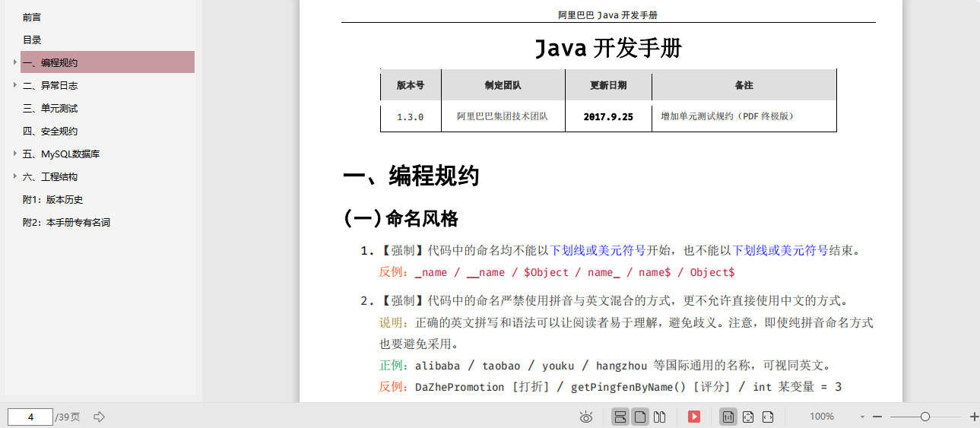Click the 版本号 table header
The image size is (980, 428).
(x=411, y=85)
